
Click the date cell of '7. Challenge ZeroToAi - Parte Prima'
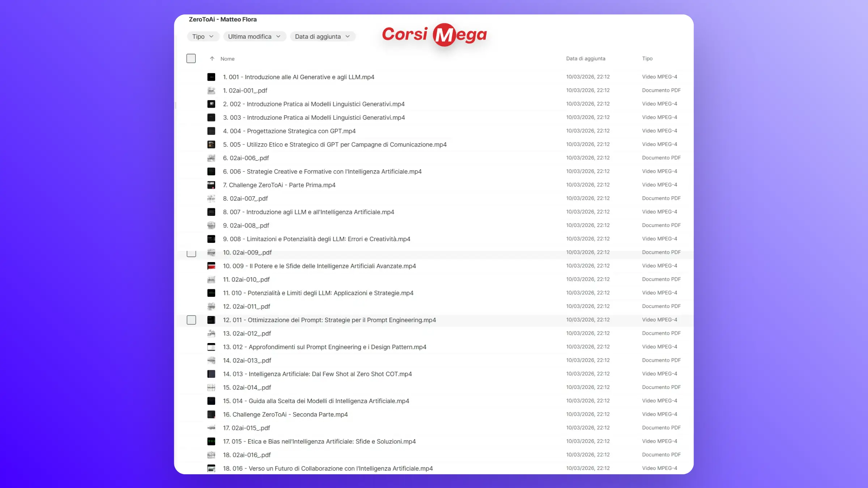pyautogui.click(x=588, y=185)
